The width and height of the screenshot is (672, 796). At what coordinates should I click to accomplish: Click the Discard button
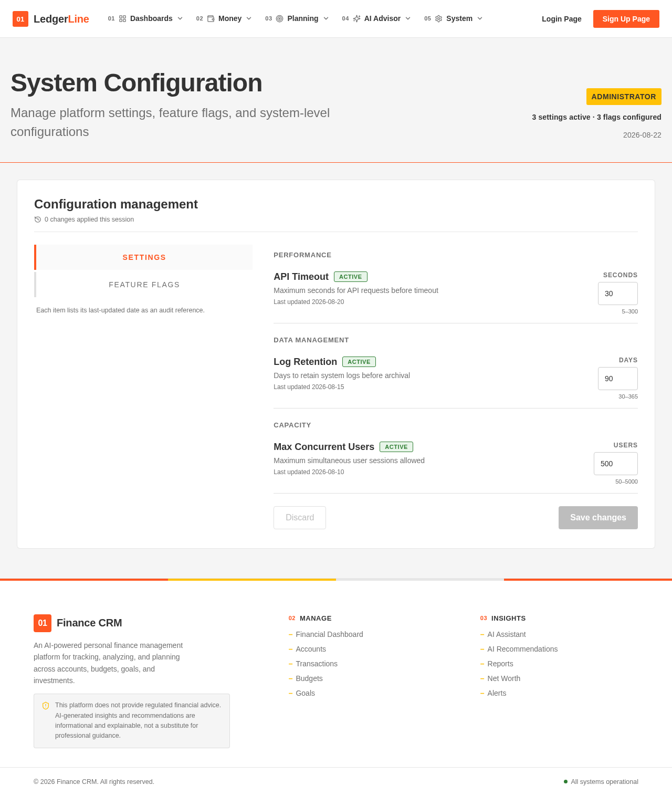point(300,518)
